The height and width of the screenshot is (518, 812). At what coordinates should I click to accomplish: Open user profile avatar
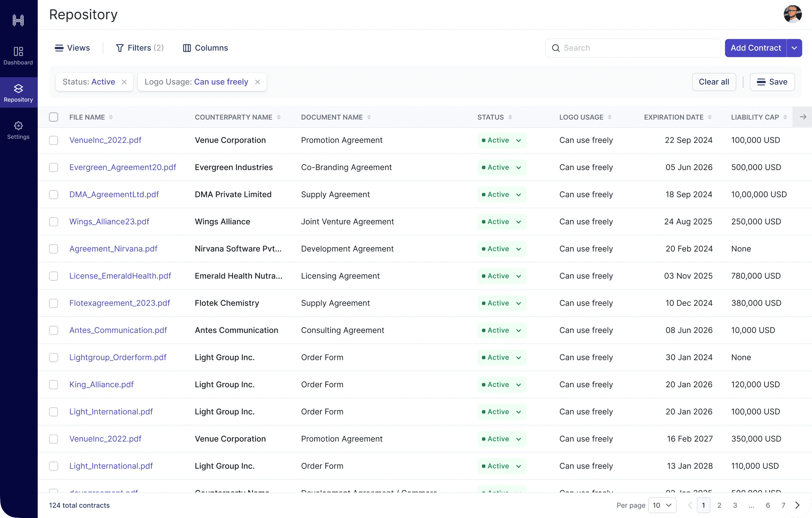click(x=792, y=14)
